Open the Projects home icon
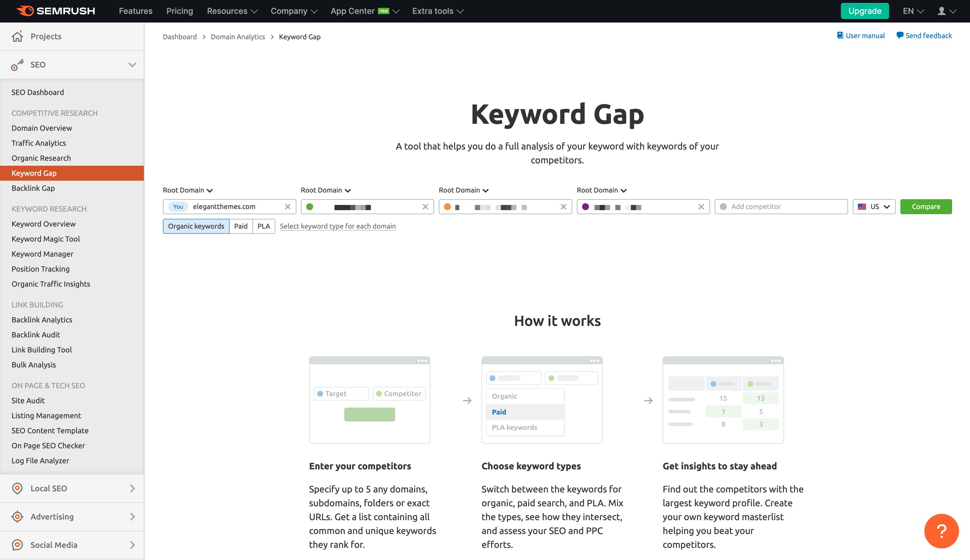970x560 pixels. (x=17, y=37)
